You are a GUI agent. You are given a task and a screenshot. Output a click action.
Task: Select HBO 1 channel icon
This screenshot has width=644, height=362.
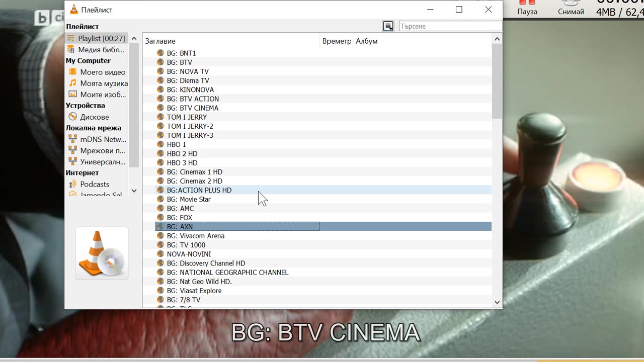[160, 144]
